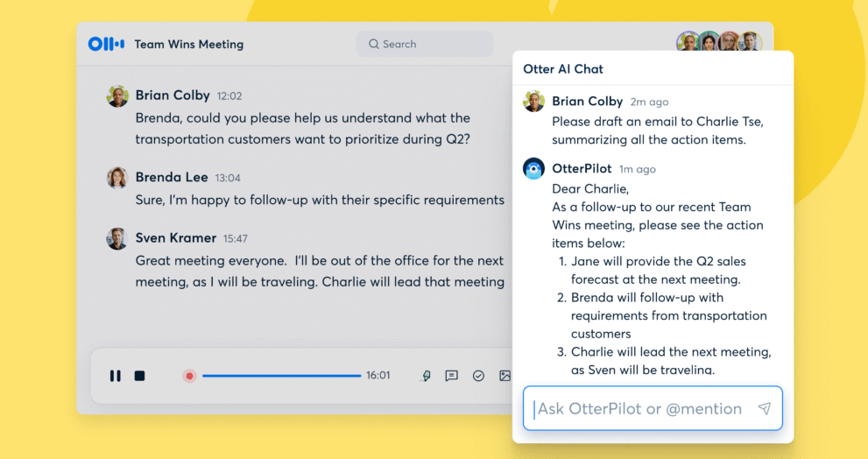The height and width of the screenshot is (459, 868).
Task: Click the 16:01 elapsed time
Action: pyautogui.click(x=378, y=376)
